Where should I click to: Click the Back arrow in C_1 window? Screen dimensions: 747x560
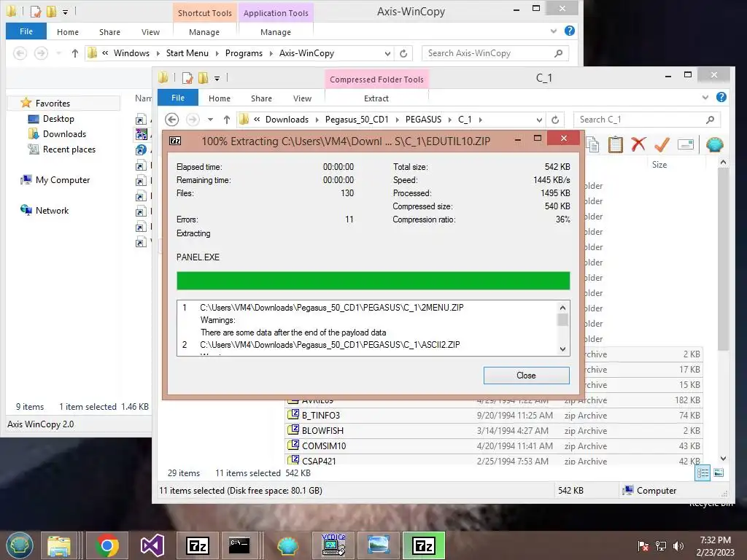point(172,120)
